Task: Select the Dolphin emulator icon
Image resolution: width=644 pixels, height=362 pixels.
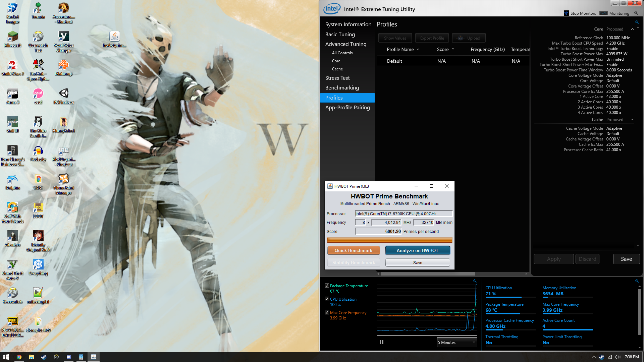Action: tap(12, 181)
